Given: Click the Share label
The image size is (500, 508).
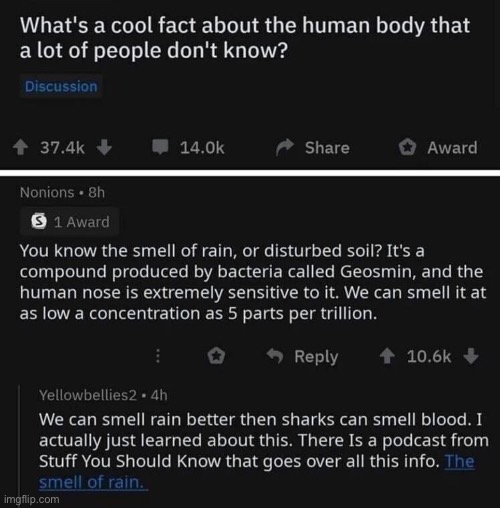Looking at the screenshot, I should coord(327,148).
